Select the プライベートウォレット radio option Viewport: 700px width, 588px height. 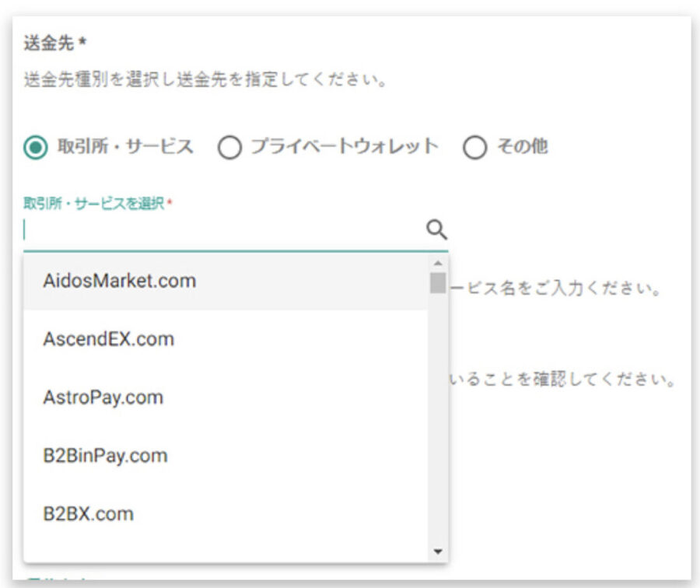click(x=230, y=147)
